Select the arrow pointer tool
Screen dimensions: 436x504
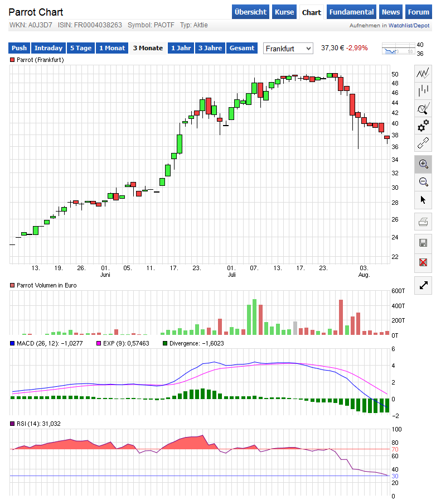(x=423, y=200)
